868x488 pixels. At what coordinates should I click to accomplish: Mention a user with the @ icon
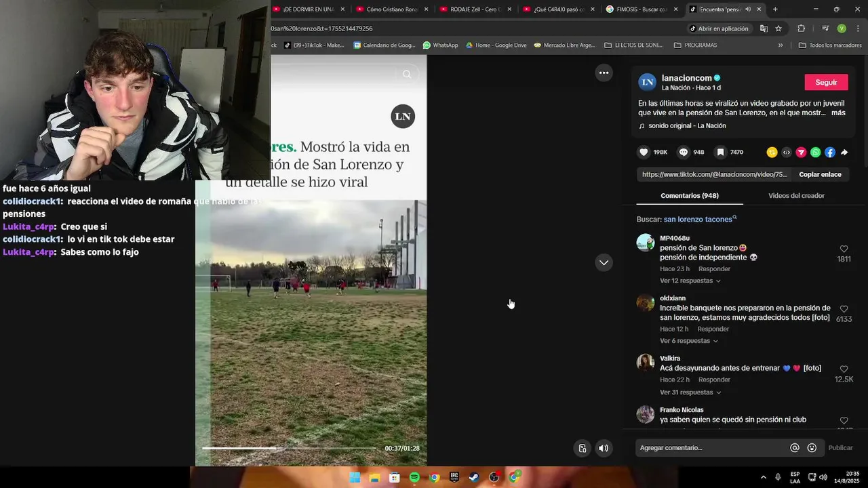coord(795,448)
